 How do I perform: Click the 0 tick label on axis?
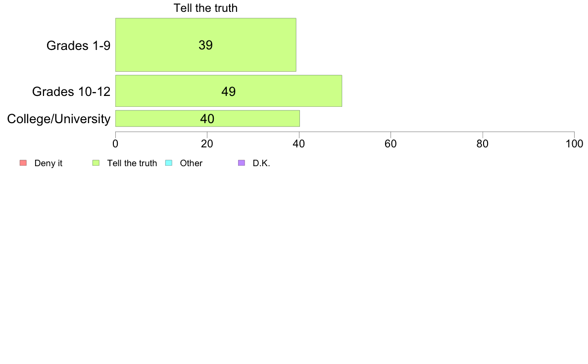tap(115, 143)
